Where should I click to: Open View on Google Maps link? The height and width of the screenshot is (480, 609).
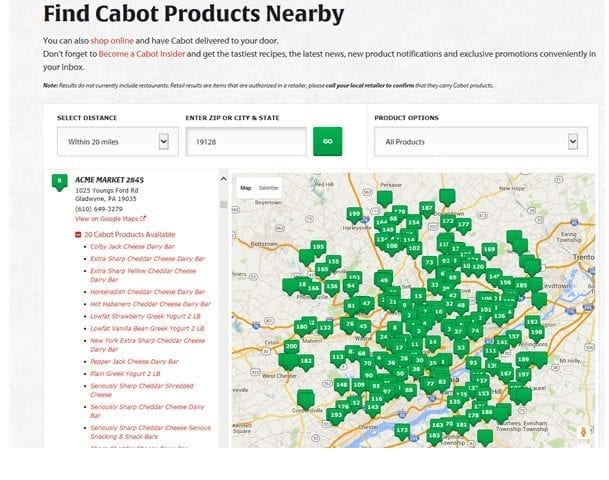[x=110, y=219]
